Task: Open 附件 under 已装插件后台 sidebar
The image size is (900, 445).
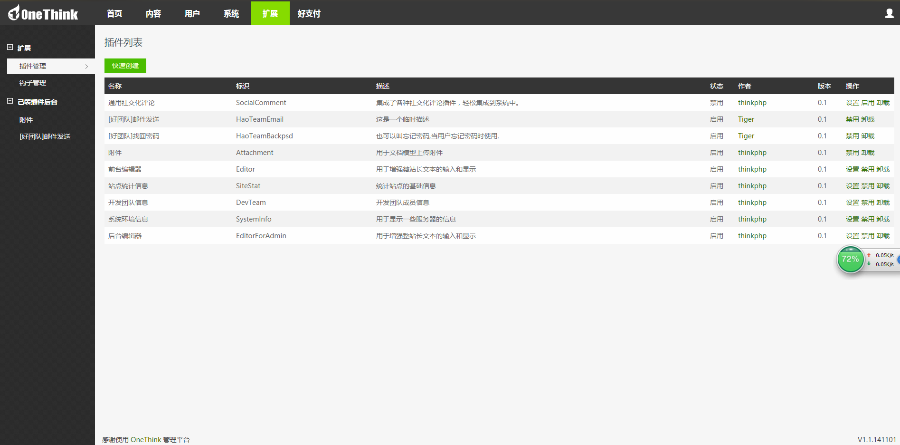Action: (26, 120)
